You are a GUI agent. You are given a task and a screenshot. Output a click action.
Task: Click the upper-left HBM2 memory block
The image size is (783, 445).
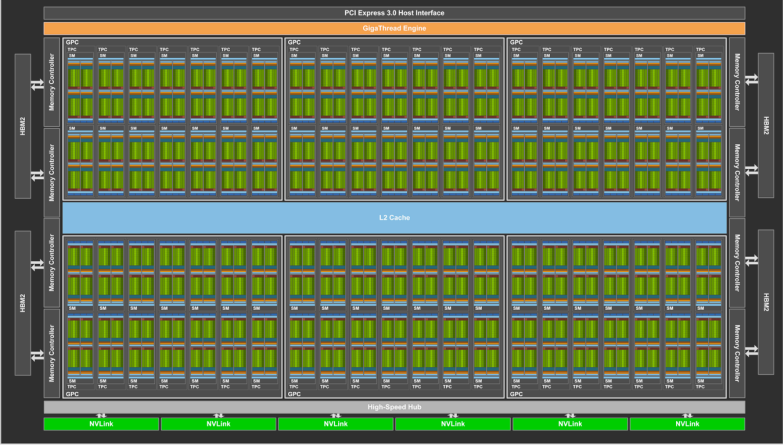coord(22,125)
